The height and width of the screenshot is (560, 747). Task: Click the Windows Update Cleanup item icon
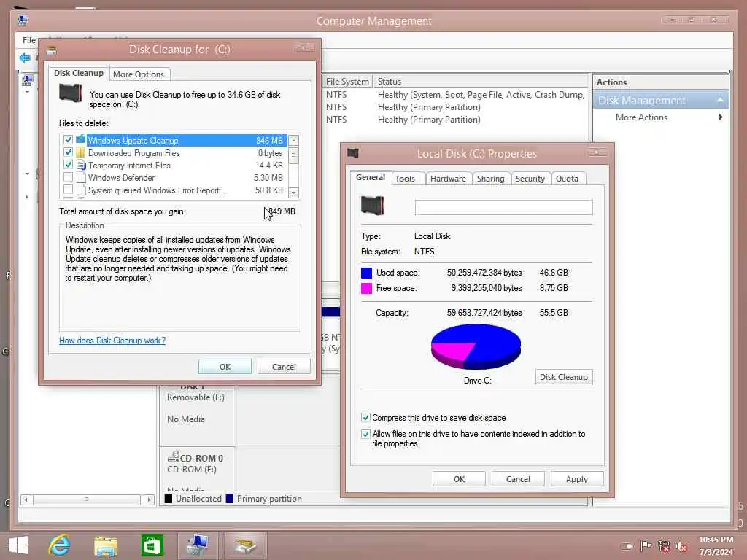pyautogui.click(x=80, y=139)
